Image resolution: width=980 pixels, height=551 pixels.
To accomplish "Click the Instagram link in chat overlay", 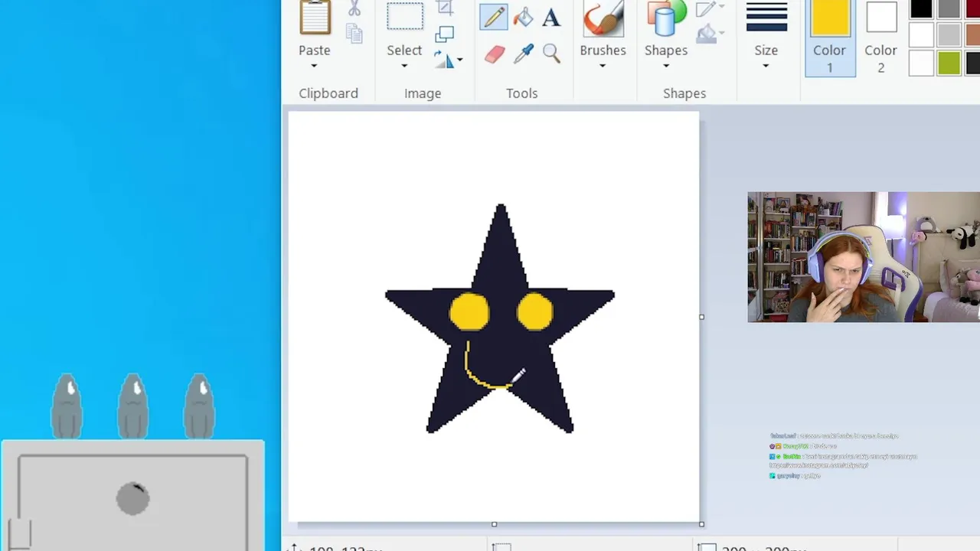I will (x=818, y=465).
